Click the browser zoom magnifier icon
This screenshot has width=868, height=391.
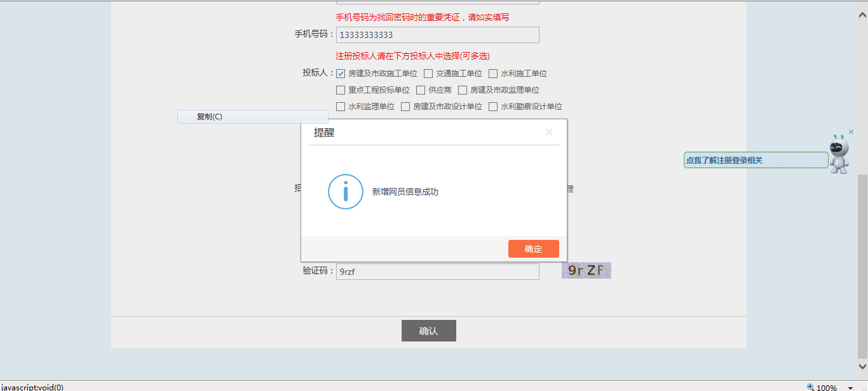(810, 387)
